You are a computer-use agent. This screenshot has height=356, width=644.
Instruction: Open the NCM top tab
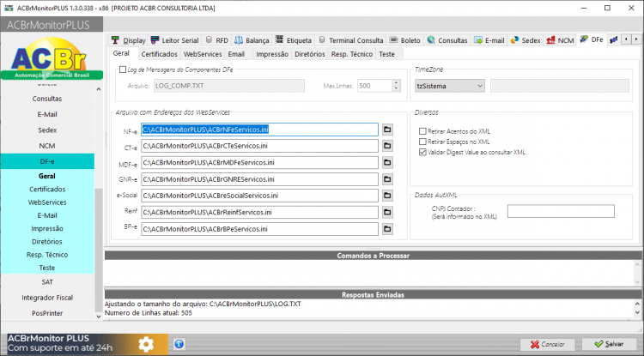[x=560, y=40]
